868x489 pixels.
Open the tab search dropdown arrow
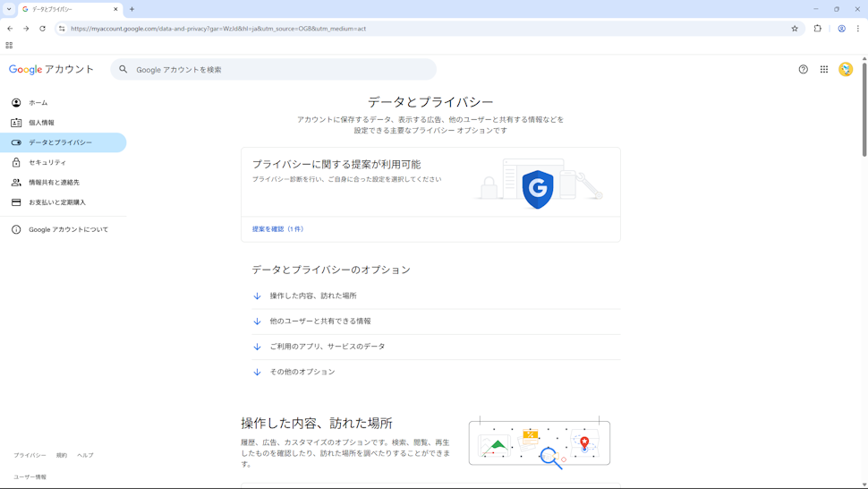9,9
